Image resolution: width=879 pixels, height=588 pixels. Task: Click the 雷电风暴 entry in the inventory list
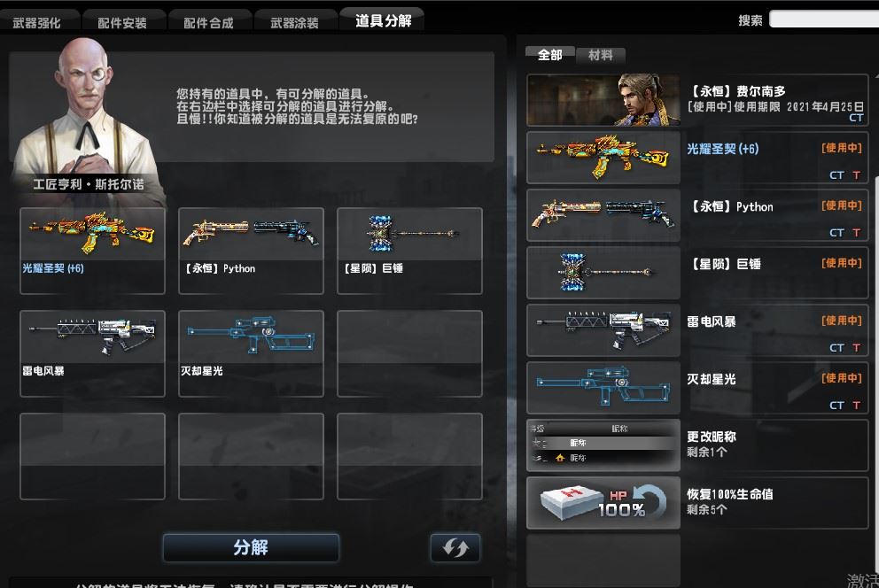pos(697,329)
